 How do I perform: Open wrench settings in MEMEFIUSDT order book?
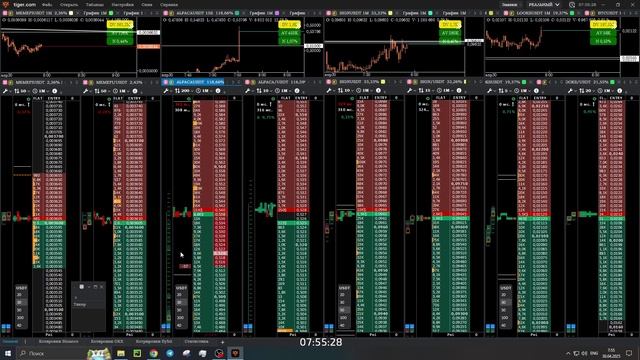(x=6, y=91)
